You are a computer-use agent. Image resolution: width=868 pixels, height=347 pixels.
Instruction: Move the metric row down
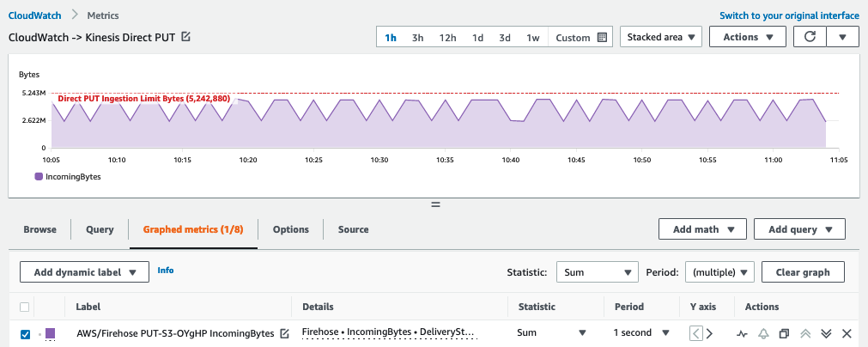pyautogui.click(x=826, y=333)
